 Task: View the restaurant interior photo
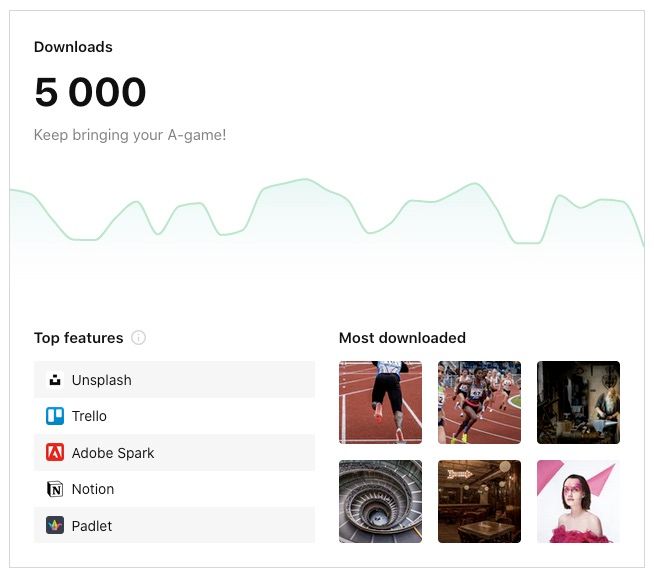[479, 501]
